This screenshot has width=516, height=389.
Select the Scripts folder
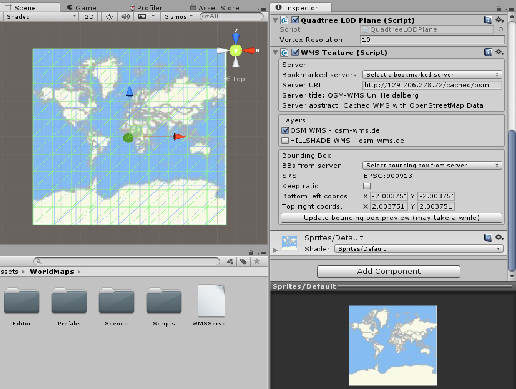[164, 307]
